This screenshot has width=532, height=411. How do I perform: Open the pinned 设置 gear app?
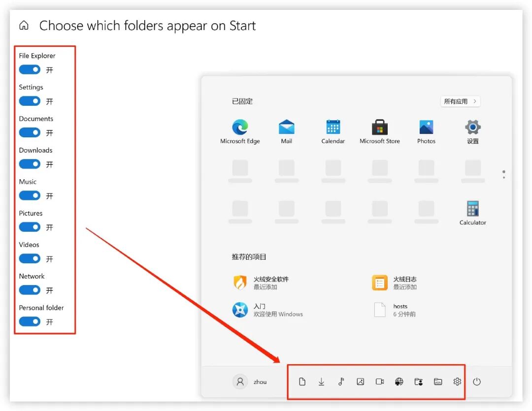[472, 131]
